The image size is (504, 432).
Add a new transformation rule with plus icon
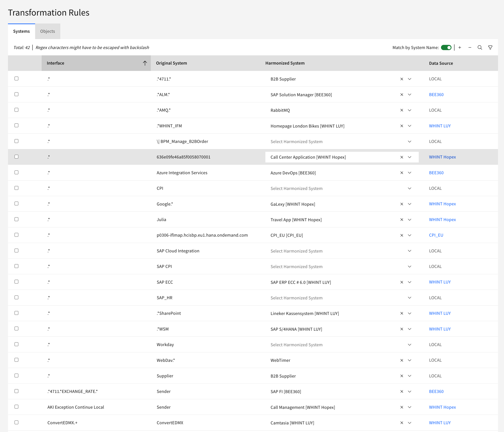460,47
